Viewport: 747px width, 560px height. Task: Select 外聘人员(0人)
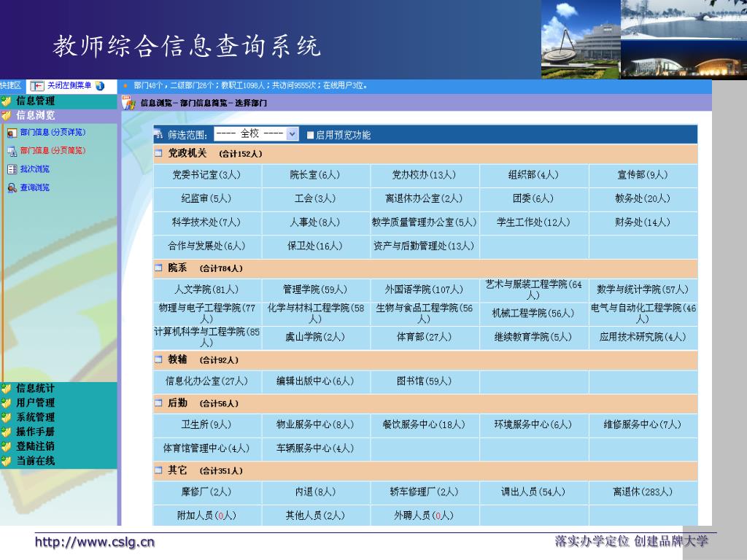pos(424,516)
